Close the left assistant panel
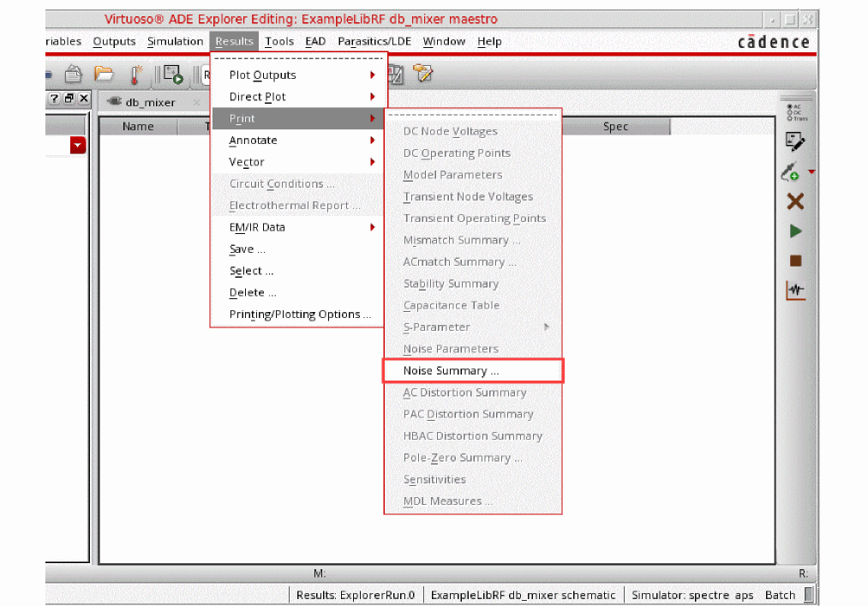 pos(84,99)
